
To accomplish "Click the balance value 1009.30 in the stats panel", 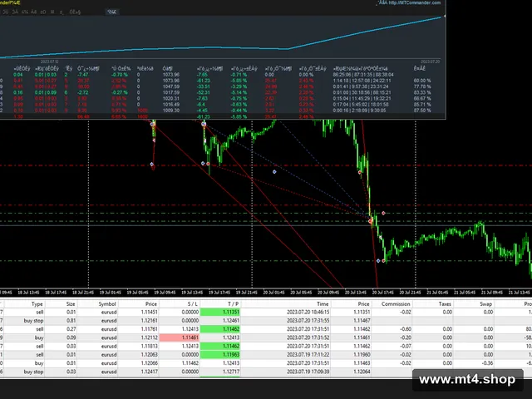I will (171, 111).
